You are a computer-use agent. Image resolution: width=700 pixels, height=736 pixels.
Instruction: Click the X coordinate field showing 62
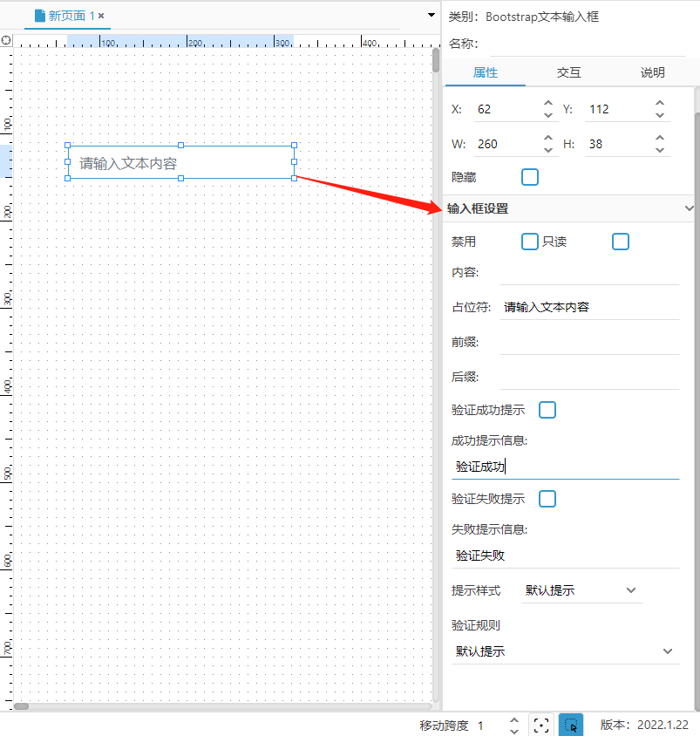507,109
